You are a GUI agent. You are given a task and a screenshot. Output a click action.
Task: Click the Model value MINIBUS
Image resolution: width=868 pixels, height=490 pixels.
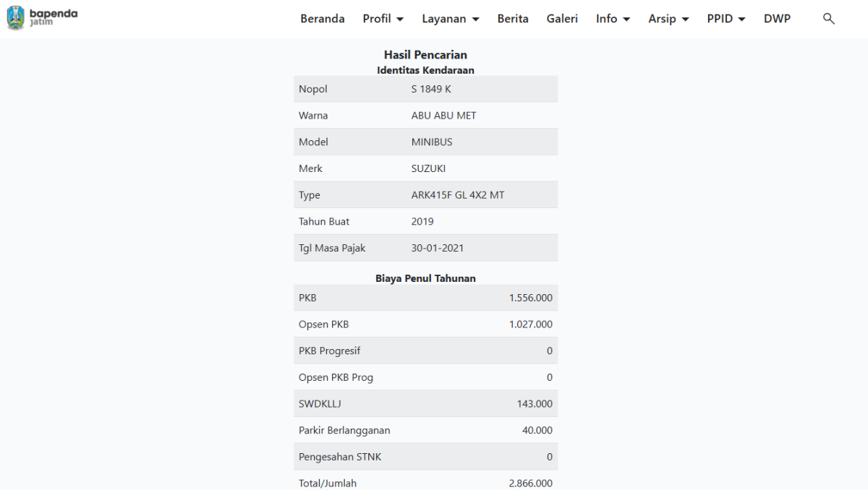click(432, 142)
